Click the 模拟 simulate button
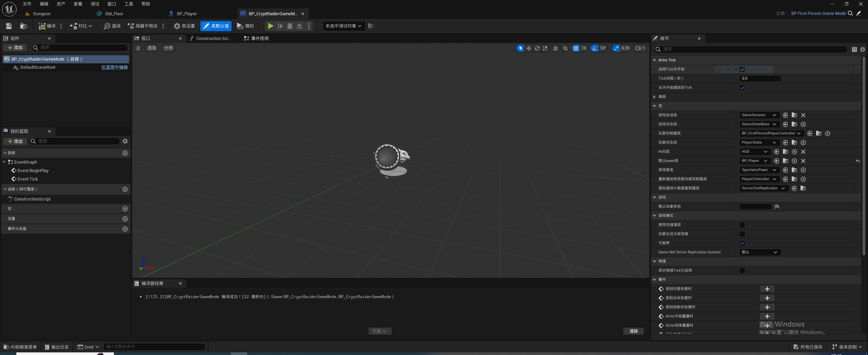868x355 pixels. click(x=245, y=26)
